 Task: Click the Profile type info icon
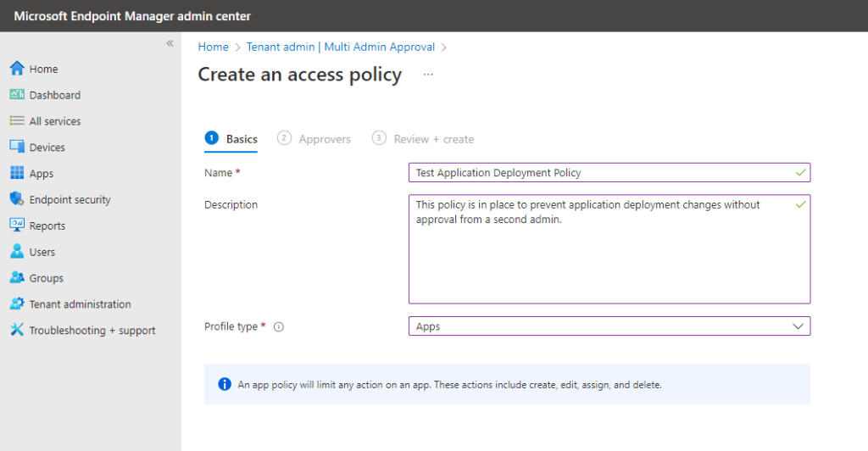pyautogui.click(x=279, y=327)
